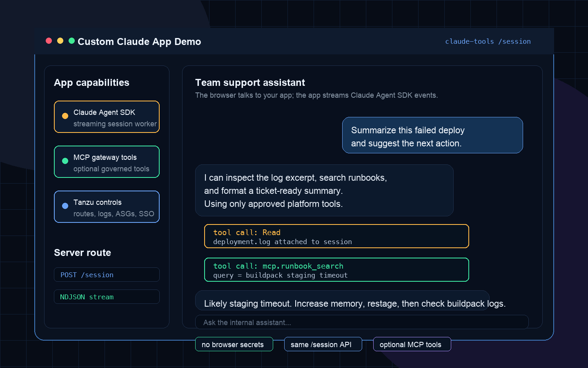Click the same /session API tag
This screenshot has height=368, width=588.
(323, 344)
